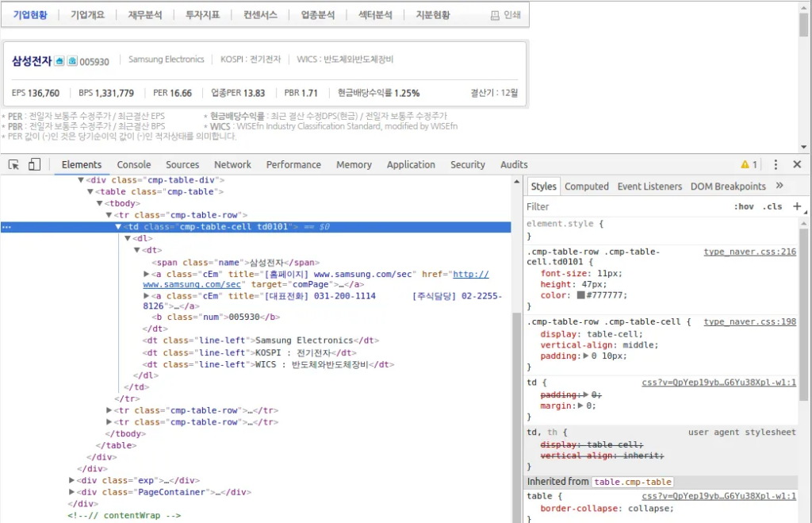
Task: Collapse the div cmp-table-div node
Action: pos(81,180)
